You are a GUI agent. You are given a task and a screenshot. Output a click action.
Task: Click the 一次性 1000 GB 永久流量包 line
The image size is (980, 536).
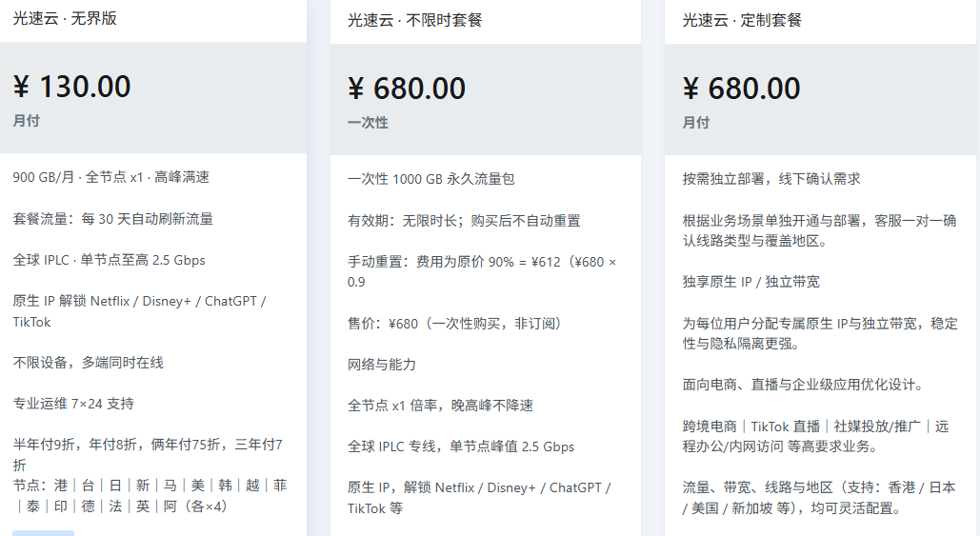point(431,179)
